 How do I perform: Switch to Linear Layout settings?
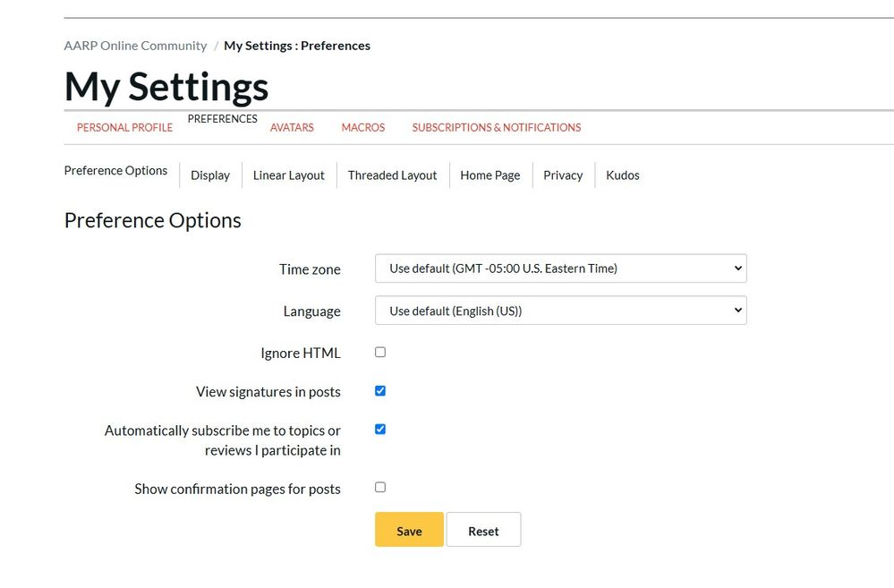pyautogui.click(x=288, y=175)
